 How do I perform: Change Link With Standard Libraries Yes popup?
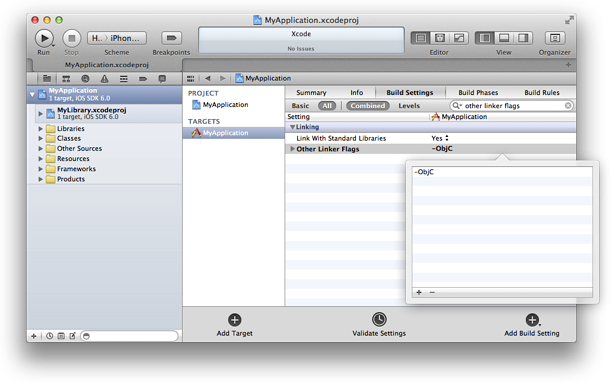coord(440,138)
